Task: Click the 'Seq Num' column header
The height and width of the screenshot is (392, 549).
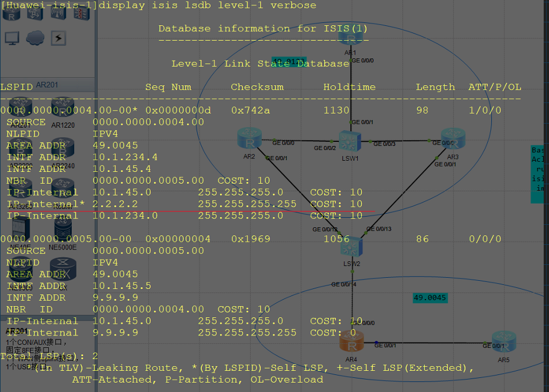Action: pos(168,87)
